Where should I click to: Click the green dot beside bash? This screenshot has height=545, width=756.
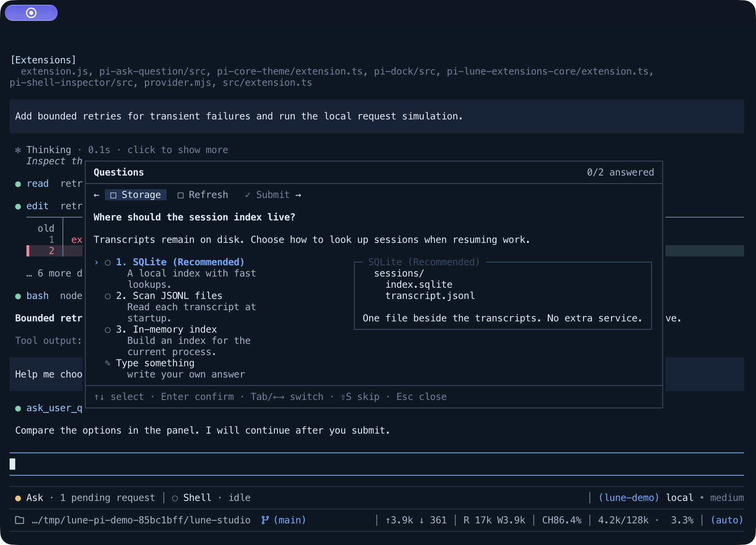tap(18, 296)
